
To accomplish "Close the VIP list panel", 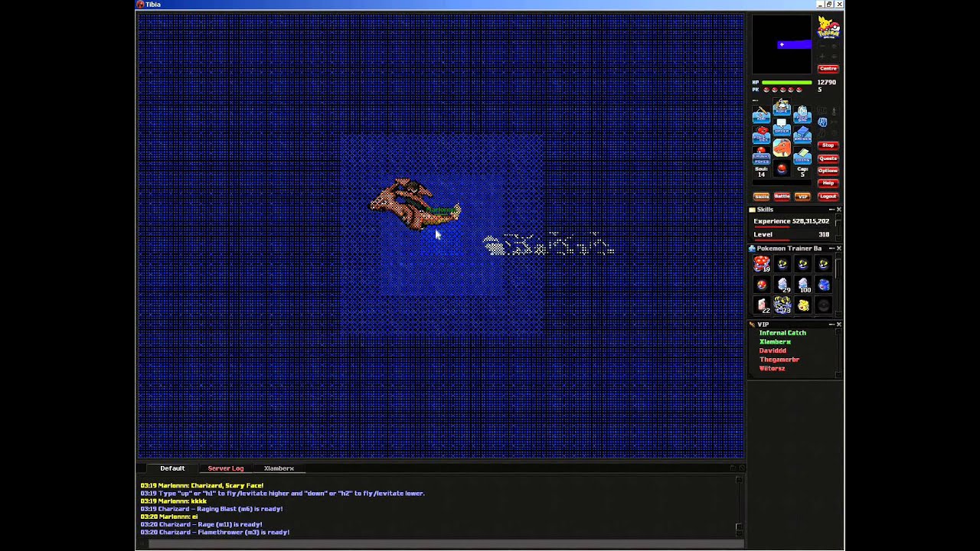I will 839,324.
